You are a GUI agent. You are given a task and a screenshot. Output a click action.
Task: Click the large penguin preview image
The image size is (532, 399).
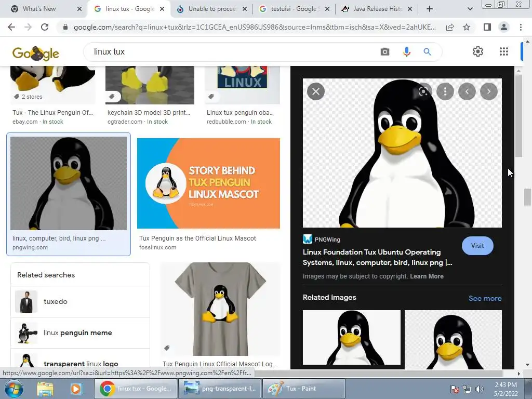tap(402, 153)
